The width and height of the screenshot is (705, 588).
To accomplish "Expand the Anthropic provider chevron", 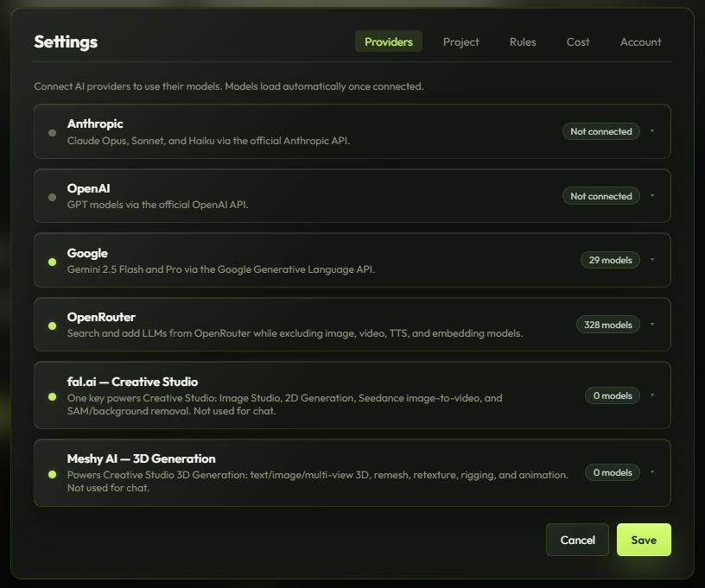I will (652, 131).
